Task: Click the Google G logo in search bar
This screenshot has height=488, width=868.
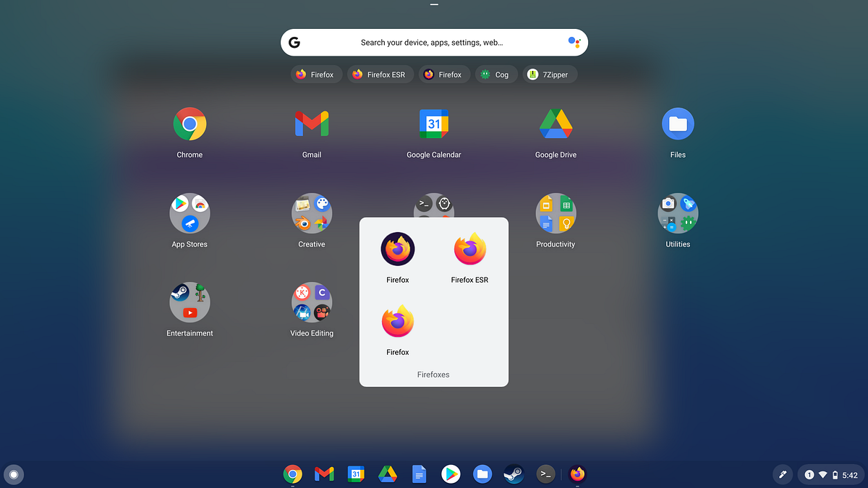Action: 294,43
